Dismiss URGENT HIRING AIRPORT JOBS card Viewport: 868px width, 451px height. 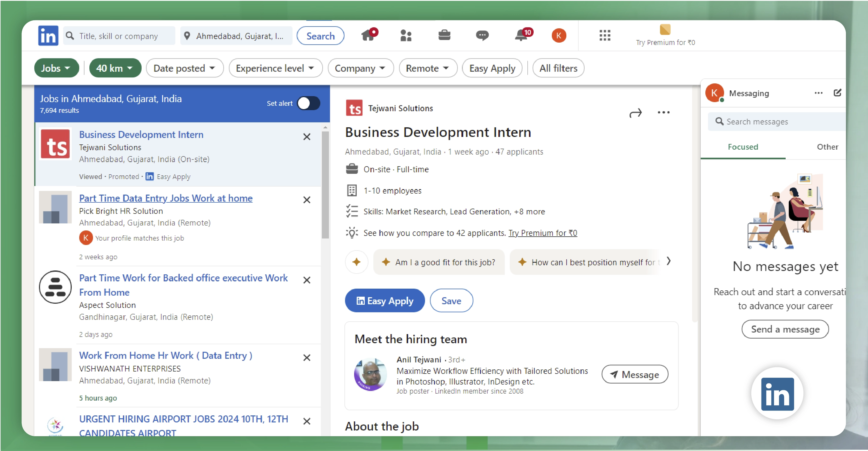click(307, 421)
